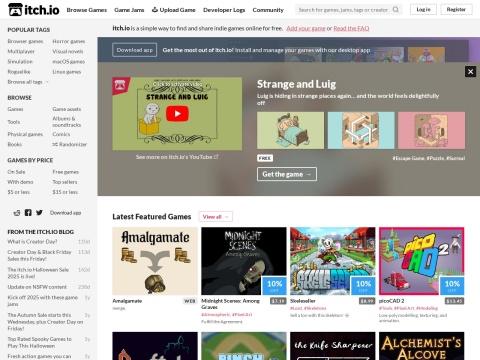The width and height of the screenshot is (480, 360).
Task: Click the Register button
Action: pyautogui.click(x=456, y=9)
